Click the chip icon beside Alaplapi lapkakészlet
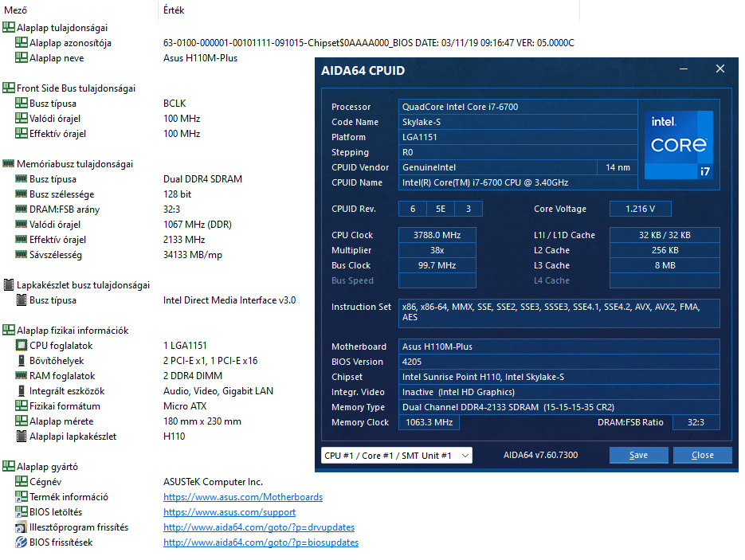Viewport: 745px width, 560px height. tap(22, 436)
